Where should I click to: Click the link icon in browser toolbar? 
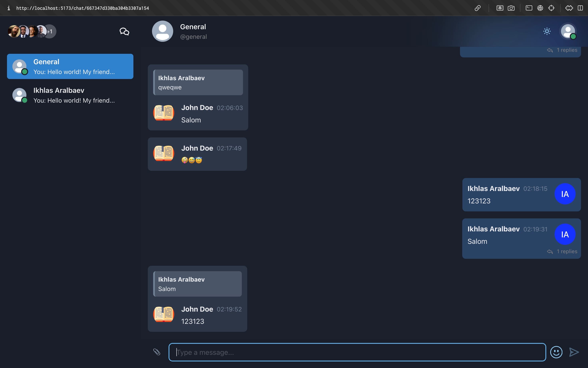pos(478,8)
